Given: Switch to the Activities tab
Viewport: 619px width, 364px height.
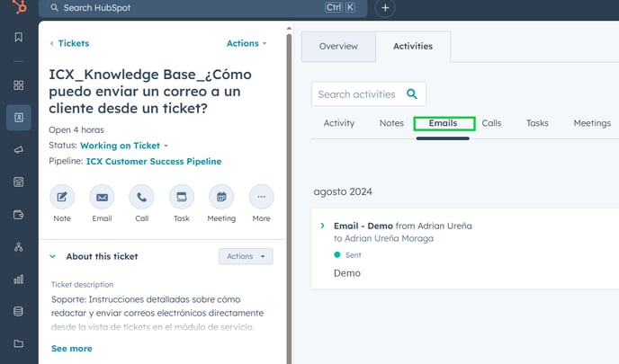Looking at the screenshot, I should tap(413, 46).
